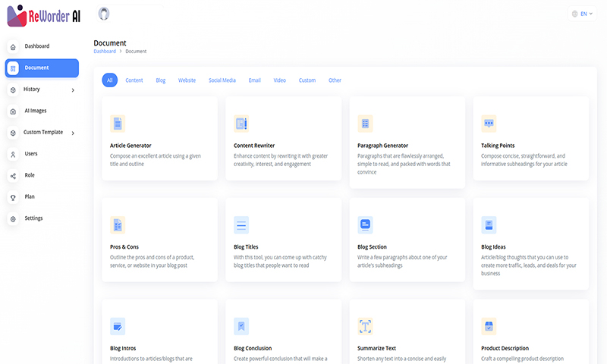Screen dimensions: 607x364
Task: Click the Blog Section card icon
Action: click(x=365, y=225)
